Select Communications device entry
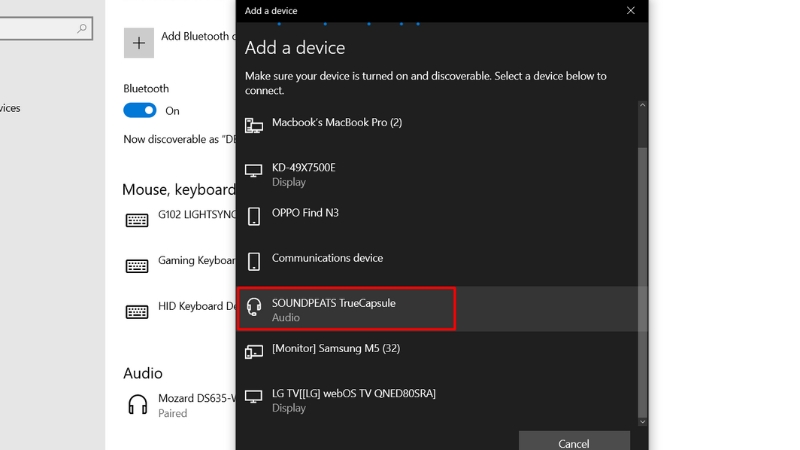 pos(437,264)
